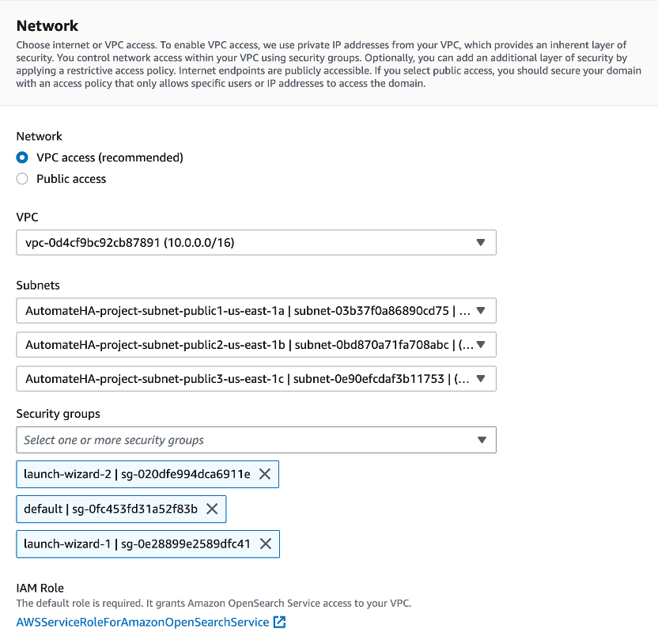Expand the public2-us-east-1b subnet dropdown

[245, 345]
